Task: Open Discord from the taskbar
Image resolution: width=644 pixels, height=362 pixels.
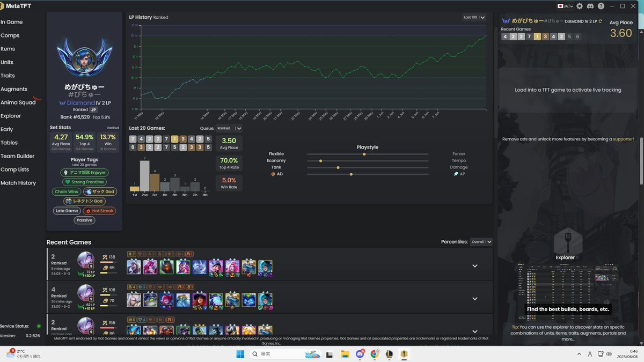Action: click(x=360, y=354)
